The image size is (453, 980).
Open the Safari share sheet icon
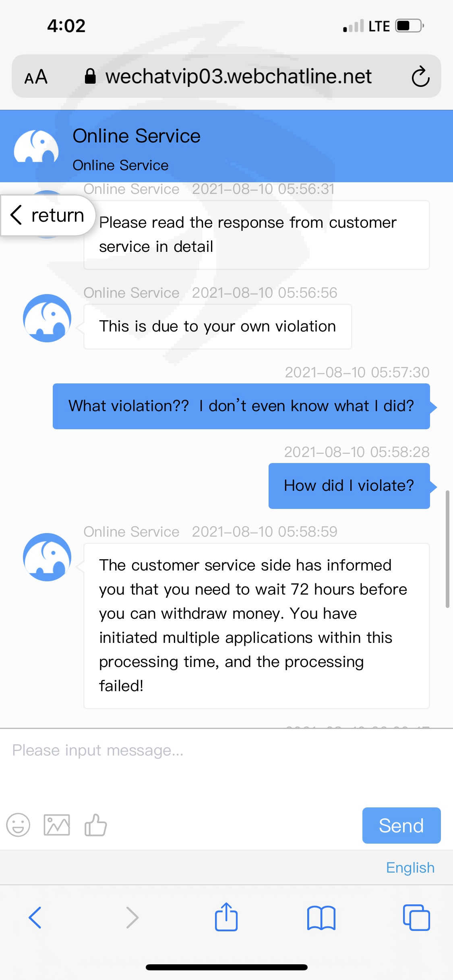click(x=226, y=917)
